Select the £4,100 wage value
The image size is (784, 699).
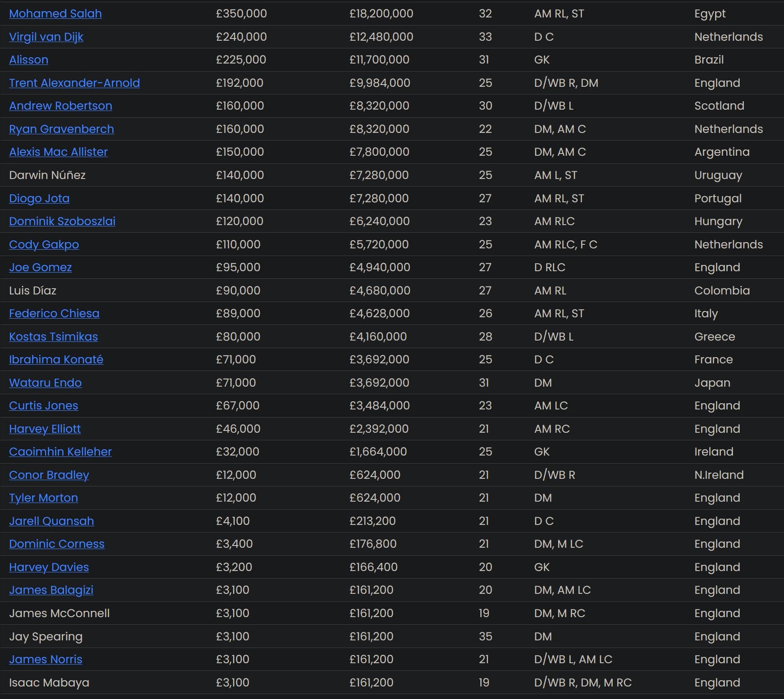coord(233,521)
